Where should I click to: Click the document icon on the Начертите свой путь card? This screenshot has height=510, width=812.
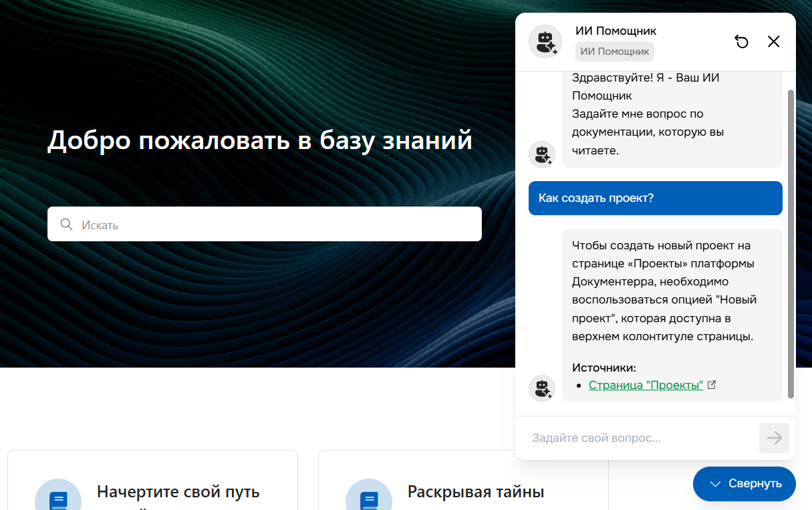(58, 496)
